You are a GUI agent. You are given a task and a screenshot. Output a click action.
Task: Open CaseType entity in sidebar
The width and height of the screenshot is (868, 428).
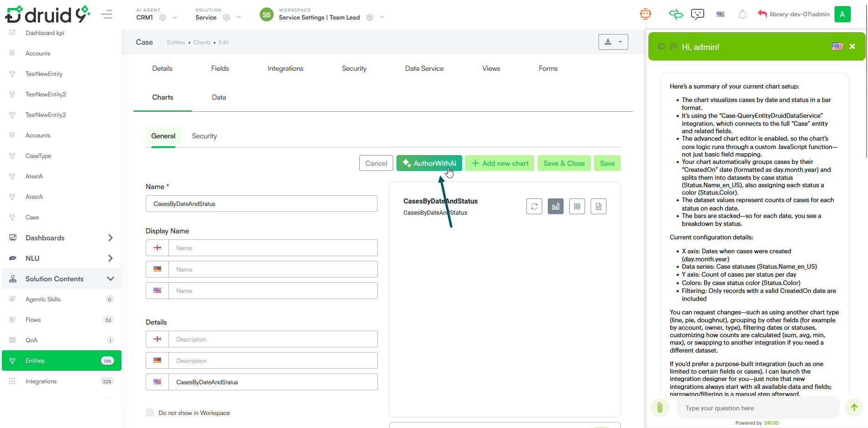[38, 156]
